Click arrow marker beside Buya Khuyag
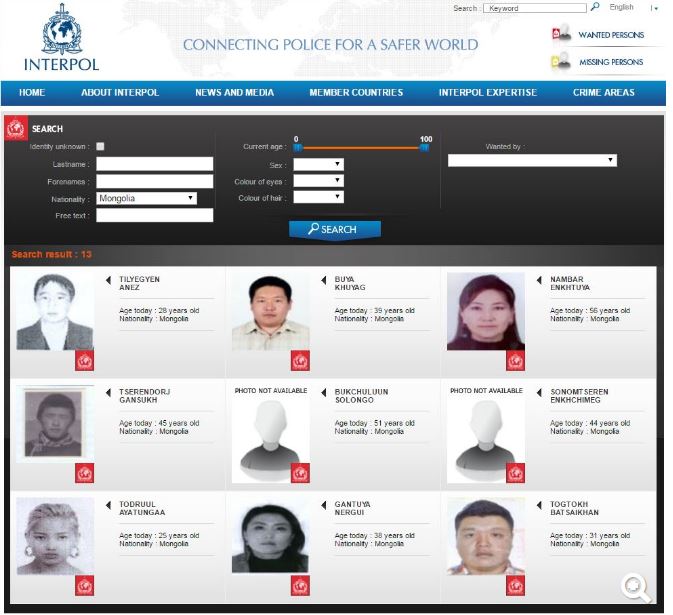This screenshot has height=615, width=673. pos(324,280)
